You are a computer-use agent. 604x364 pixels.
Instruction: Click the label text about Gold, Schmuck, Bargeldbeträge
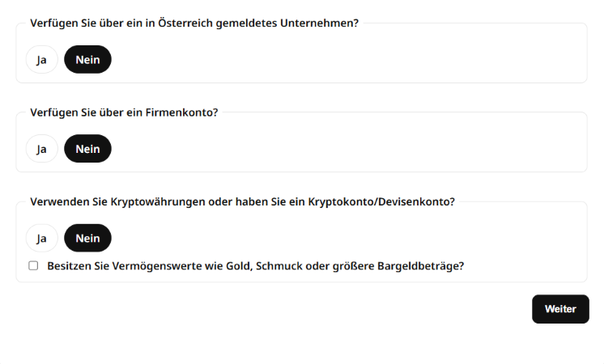pos(255,265)
